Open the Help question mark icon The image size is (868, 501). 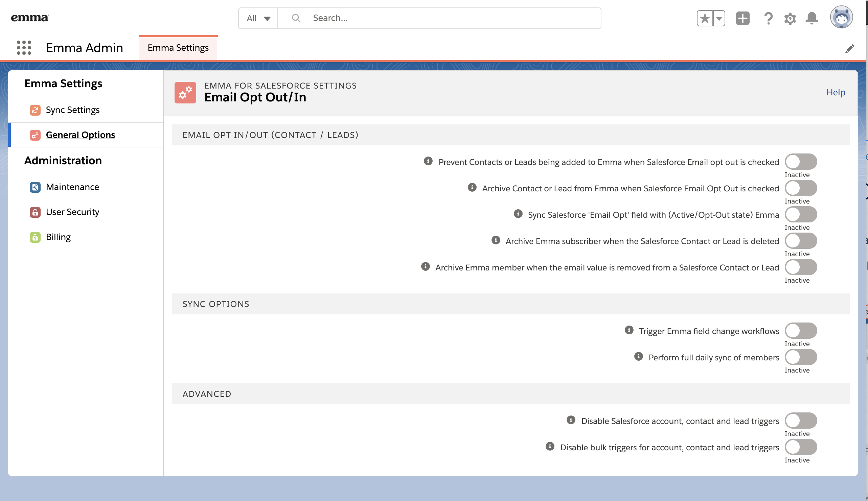click(x=768, y=18)
